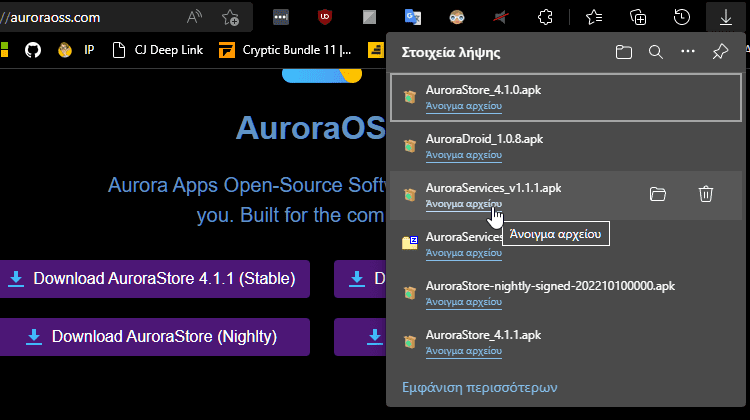Search downloads with magnifier icon

(655, 52)
